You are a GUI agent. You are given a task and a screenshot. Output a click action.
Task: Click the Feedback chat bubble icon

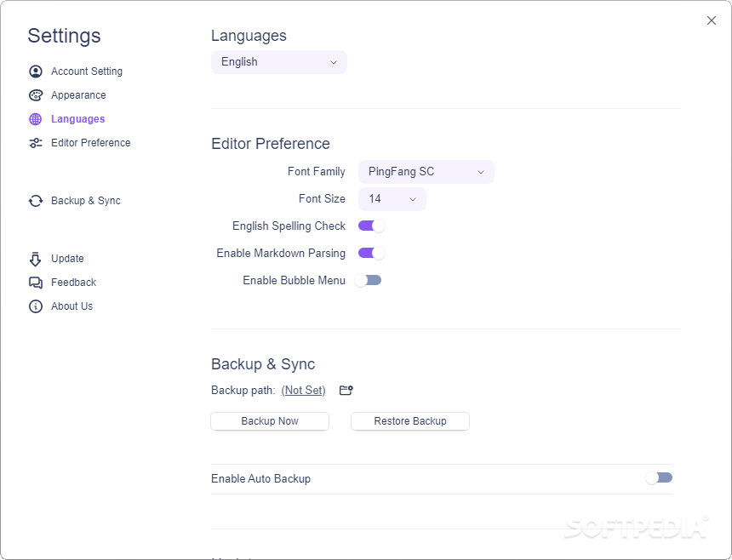coord(36,283)
